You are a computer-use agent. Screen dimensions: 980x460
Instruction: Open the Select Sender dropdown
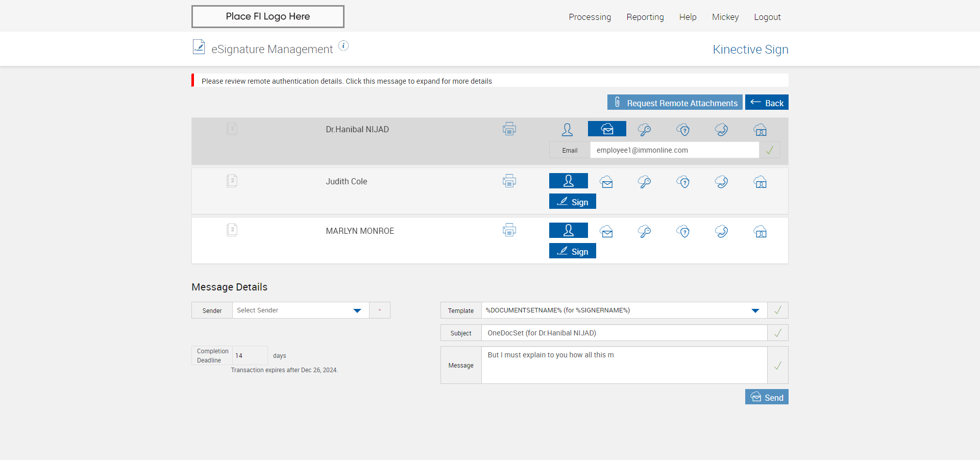click(x=300, y=310)
